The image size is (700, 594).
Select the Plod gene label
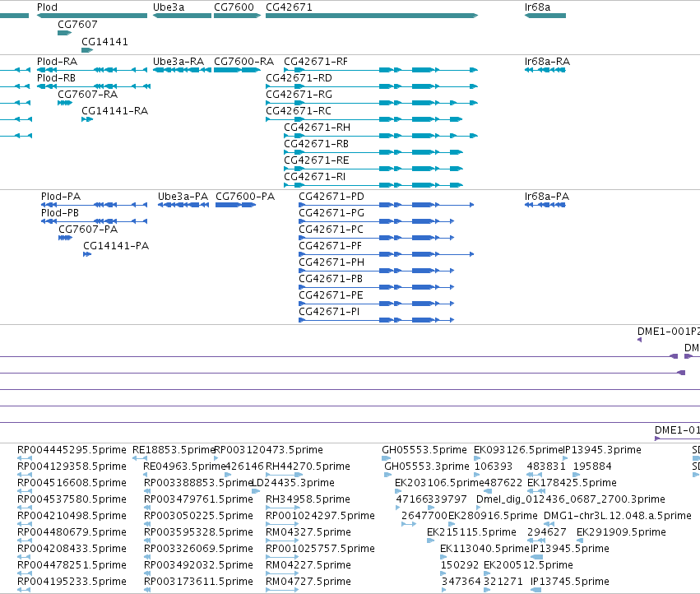[47, 7]
